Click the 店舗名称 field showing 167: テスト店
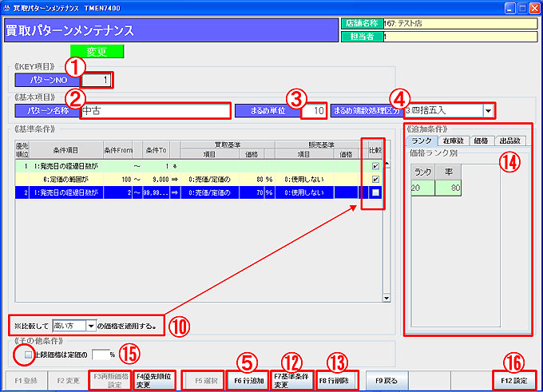This screenshot has width=543, height=392. tap(460, 23)
